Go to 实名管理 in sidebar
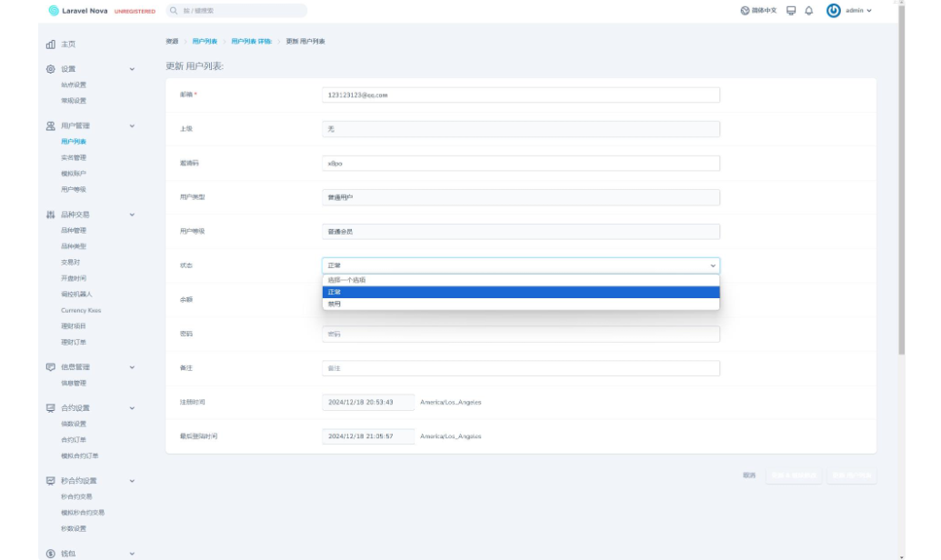Viewport: 941px width, 560px height. (x=74, y=157)
